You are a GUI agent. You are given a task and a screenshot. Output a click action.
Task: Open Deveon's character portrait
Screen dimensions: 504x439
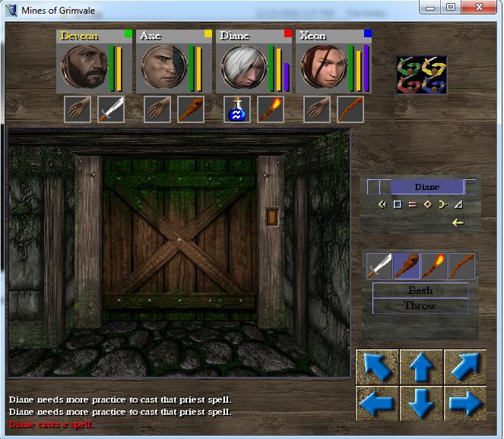(x=84, y=67)
